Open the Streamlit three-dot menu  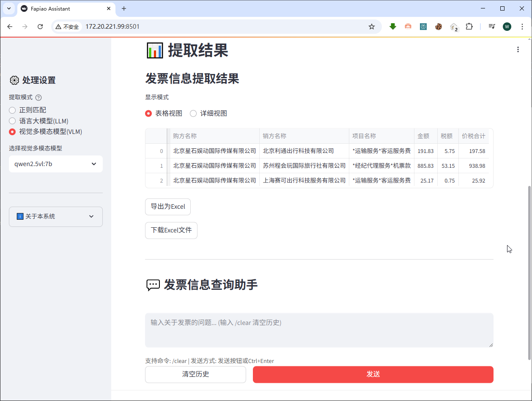518,49
